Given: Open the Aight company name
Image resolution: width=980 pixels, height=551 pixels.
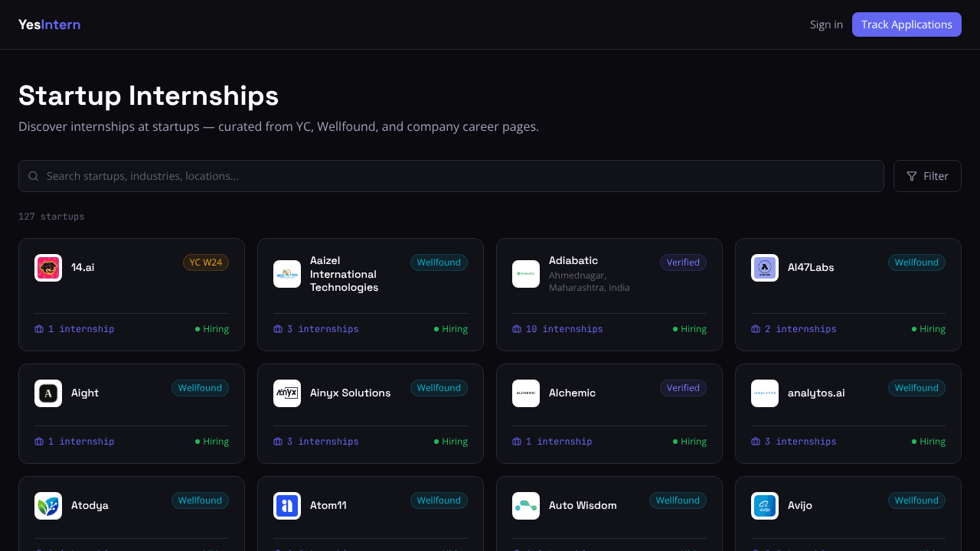Looking at the screenshot, I should [85, 393].
